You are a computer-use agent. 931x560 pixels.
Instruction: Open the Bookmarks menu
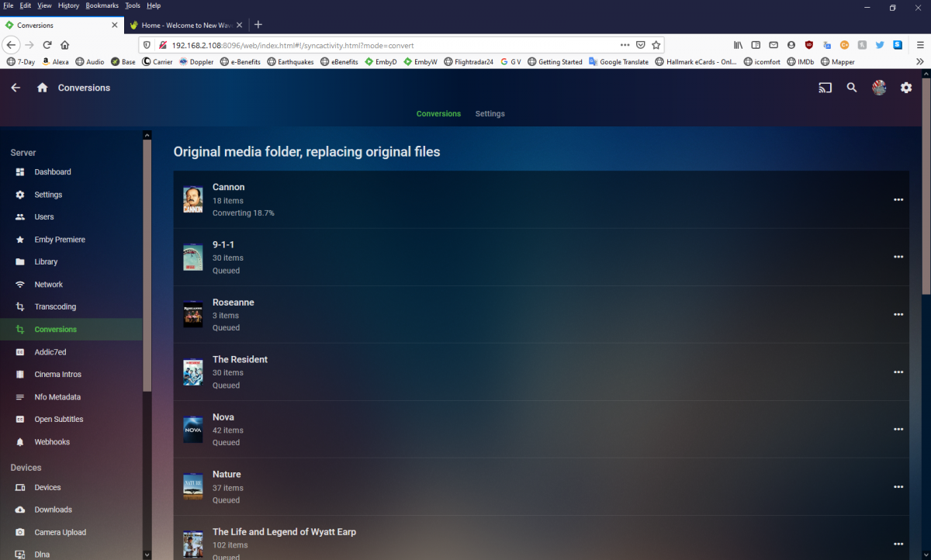tap(102, 5)
